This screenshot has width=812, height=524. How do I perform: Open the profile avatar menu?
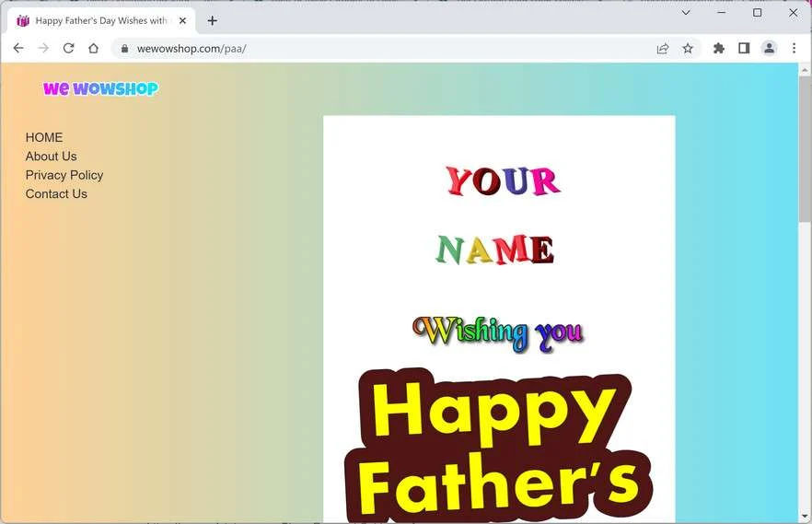[x=769, y=49]
